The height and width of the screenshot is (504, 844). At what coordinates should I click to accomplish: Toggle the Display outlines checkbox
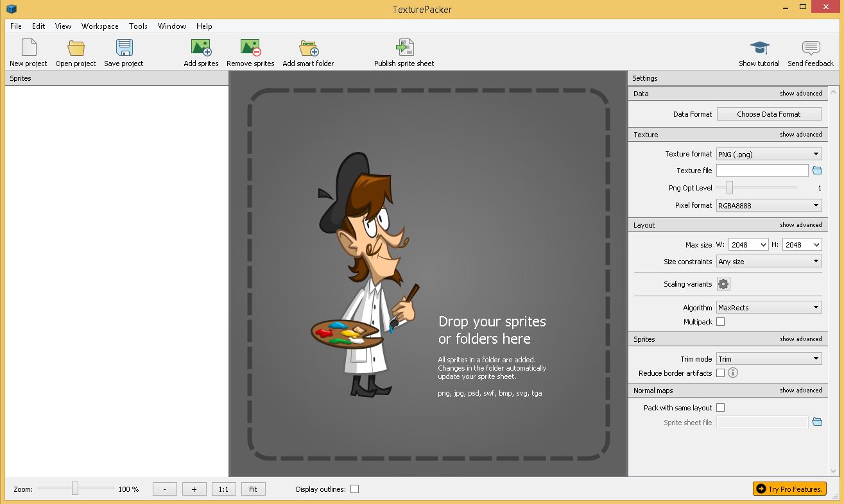click(354, 489)
